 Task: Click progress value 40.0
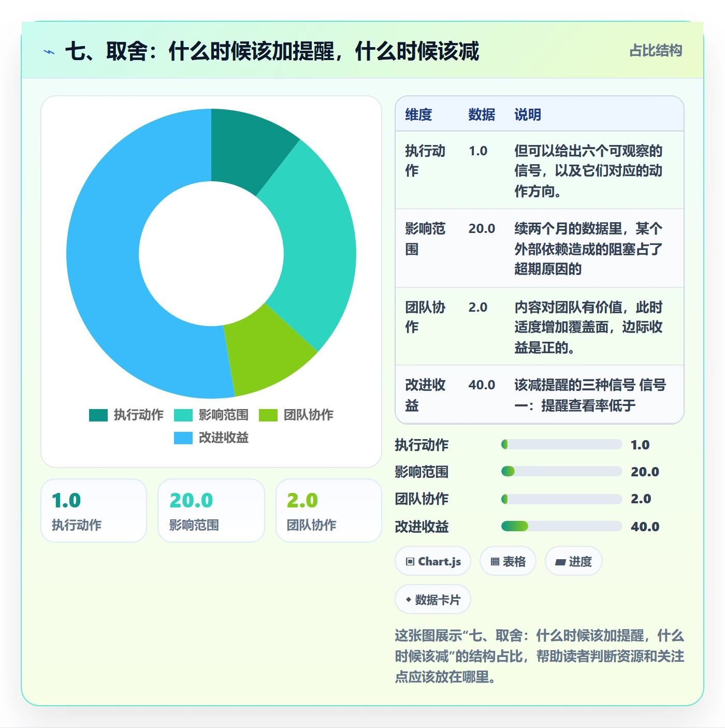(x=645, y=527)
